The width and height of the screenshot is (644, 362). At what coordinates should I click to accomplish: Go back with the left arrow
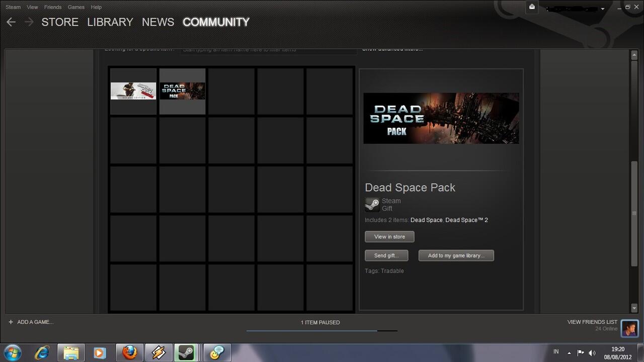pyautogui.click(x=11, y=22)
